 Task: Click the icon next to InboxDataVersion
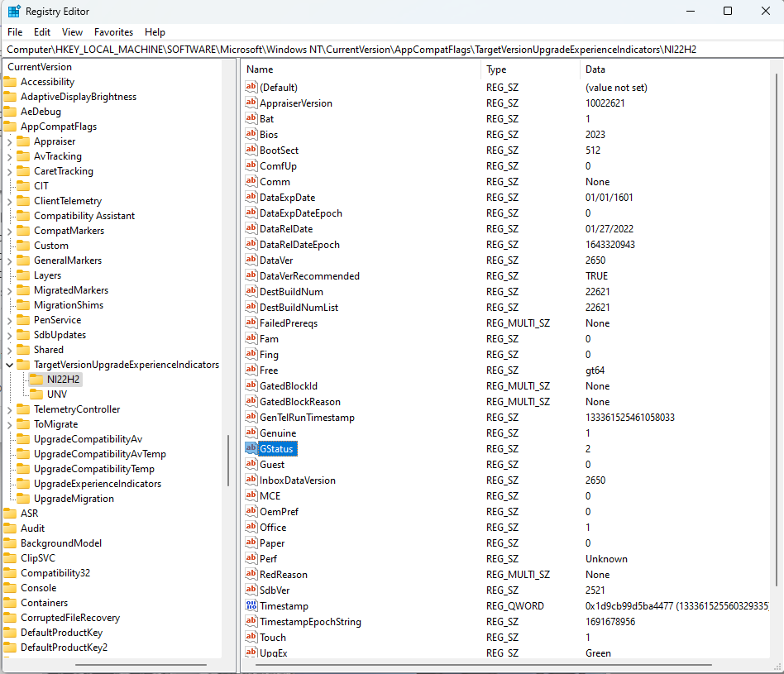251,480
